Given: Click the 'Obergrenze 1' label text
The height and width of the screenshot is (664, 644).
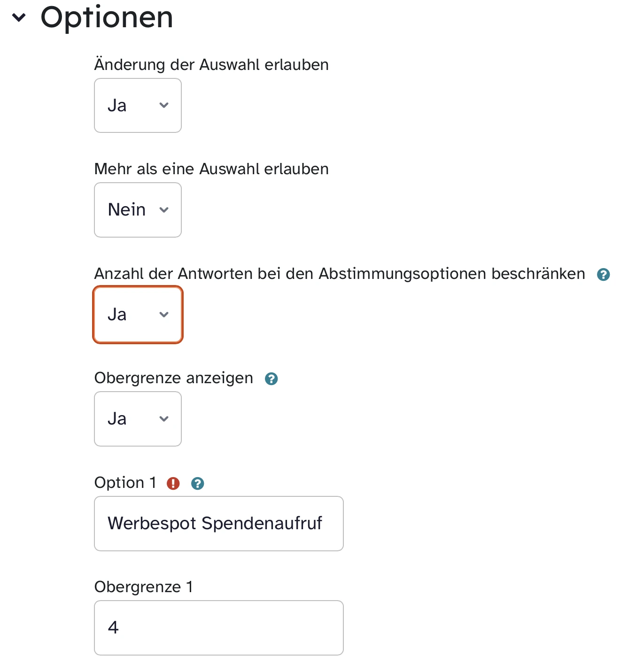Looking at the screenshot, I should (143, 587).
